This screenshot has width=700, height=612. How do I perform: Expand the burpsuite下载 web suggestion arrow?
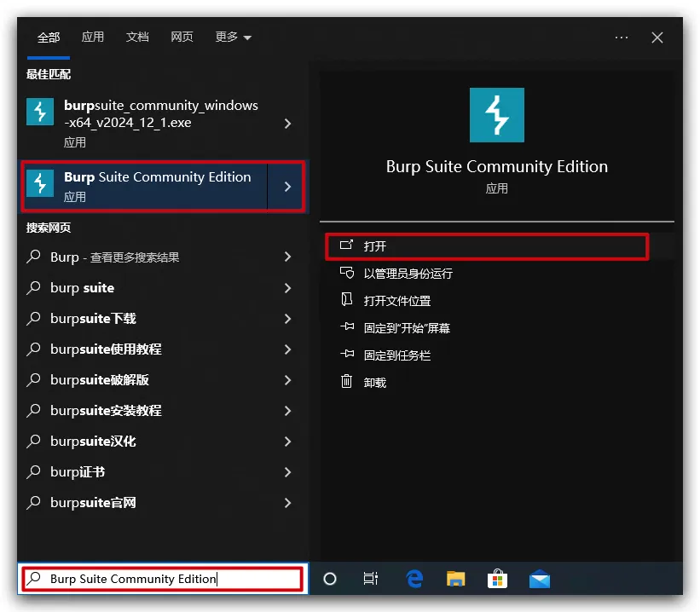coord(287,319)
